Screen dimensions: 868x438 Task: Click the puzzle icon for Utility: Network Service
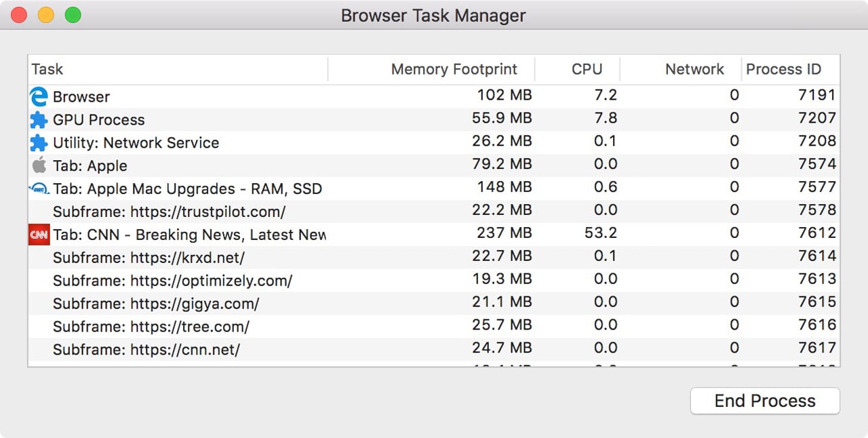pyautogui.click(x=39, y=143)
